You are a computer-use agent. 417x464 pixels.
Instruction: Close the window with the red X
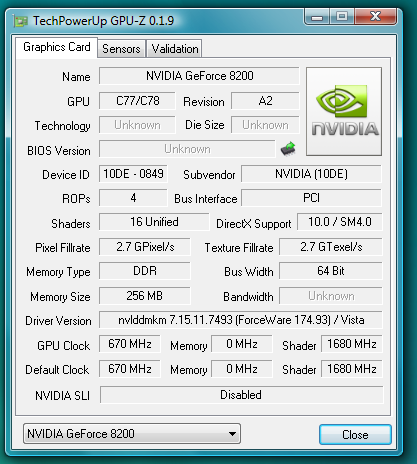pyautogui.click(x=375, y=17)
